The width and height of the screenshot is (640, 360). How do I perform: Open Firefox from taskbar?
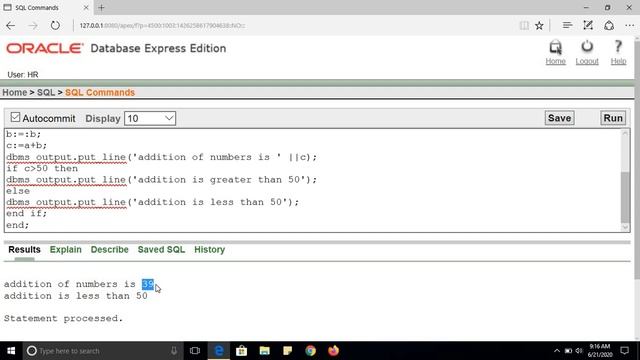(x=333, y=351)
